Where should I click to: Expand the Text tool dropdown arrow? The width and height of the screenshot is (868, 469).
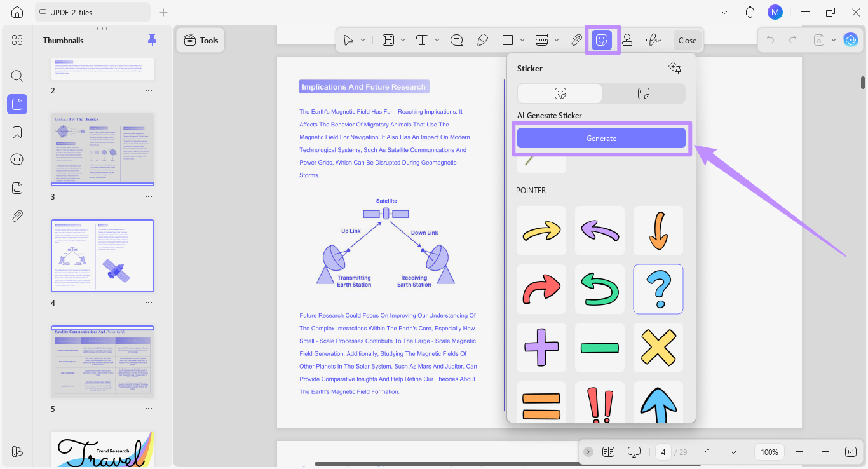(x=437, y=40)
